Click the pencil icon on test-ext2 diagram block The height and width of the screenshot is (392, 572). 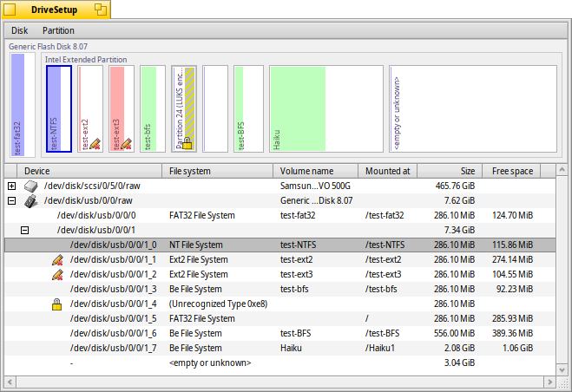pyautogui.click(x=95, y=143)
